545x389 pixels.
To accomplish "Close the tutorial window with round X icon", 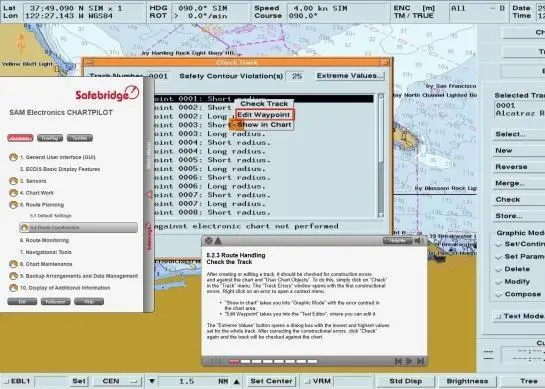I will [209, 241].
